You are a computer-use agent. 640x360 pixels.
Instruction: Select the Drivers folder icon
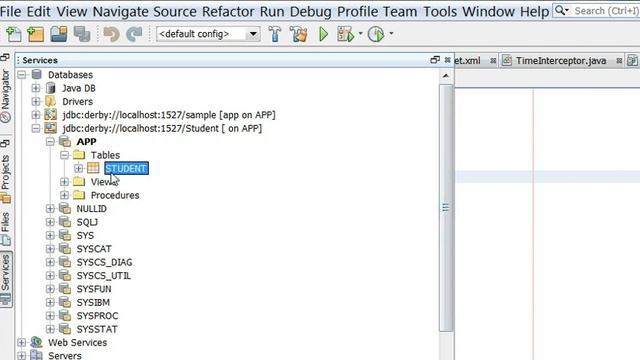51,101
